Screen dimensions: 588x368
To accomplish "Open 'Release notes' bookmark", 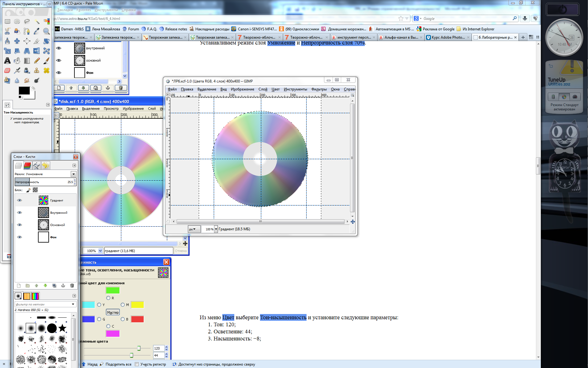I will point(173,29).
